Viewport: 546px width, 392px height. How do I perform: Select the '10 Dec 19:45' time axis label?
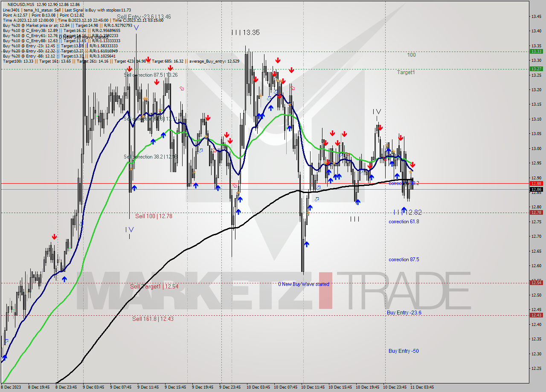pos(367,387)
